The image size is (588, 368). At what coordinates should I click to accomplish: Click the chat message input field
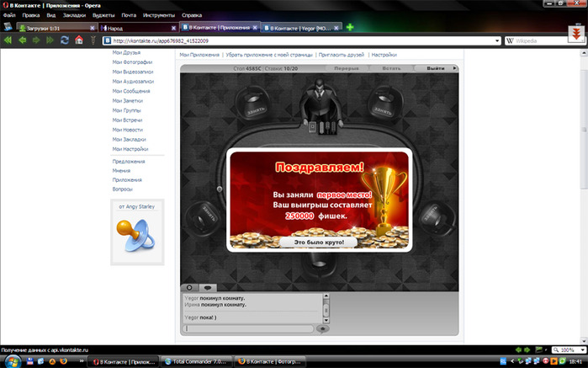[x=248, y=329]
